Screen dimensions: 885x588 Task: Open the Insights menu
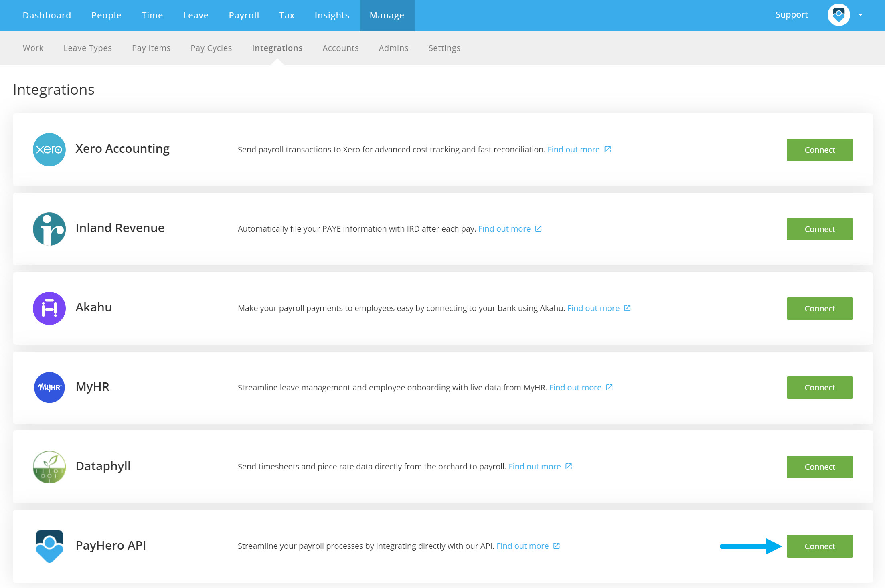(332, 15)
